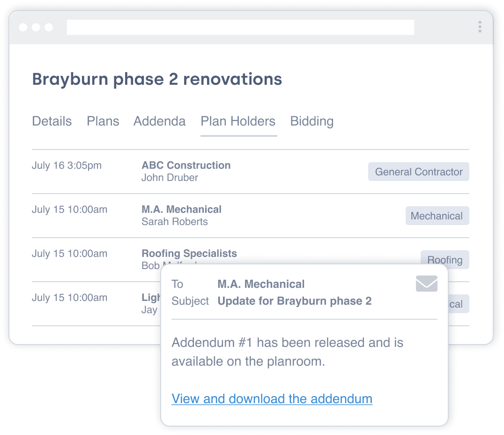Image resolution: width=504 pixels, height=435 pixels.
Task: Open the Bidding tab
Action: (x=312, y=121)
